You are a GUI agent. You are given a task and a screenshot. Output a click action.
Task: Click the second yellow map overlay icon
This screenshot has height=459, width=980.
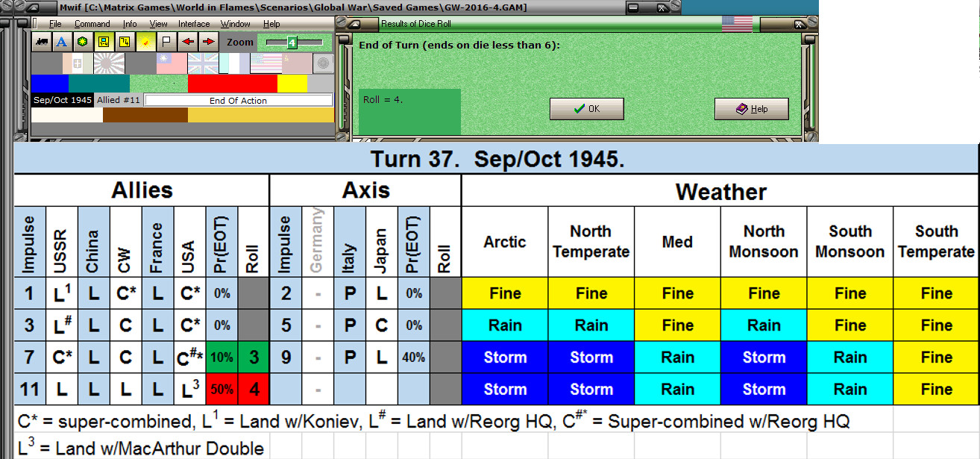point(125,43)
